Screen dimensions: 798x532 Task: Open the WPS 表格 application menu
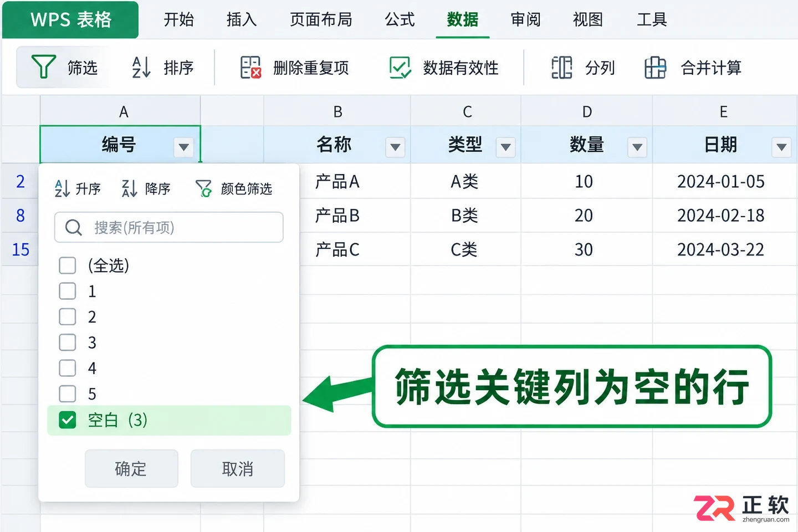[71, 19]
